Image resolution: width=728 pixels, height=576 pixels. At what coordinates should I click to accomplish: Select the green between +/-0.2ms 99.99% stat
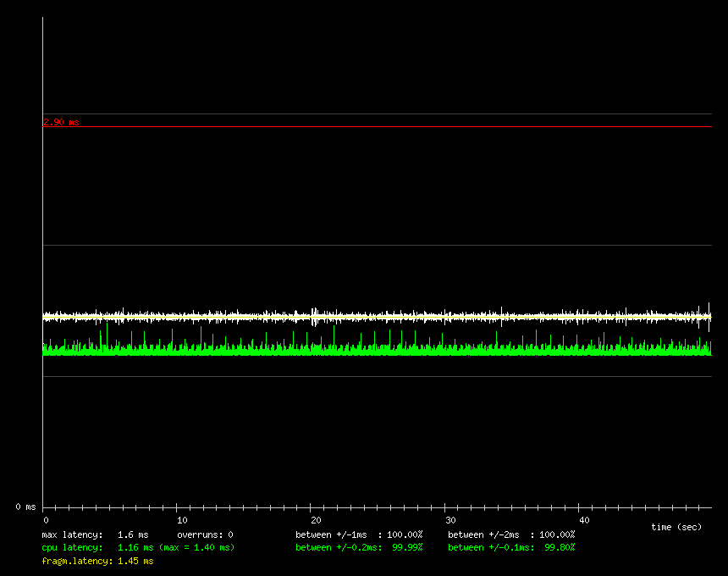click(359, 548)
